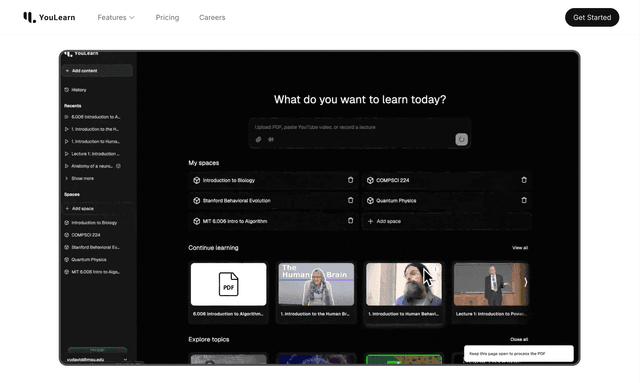Open the Features dropdown menu
Image resolution: width=640 pixels, height=383 pixels.
[116, 18]
